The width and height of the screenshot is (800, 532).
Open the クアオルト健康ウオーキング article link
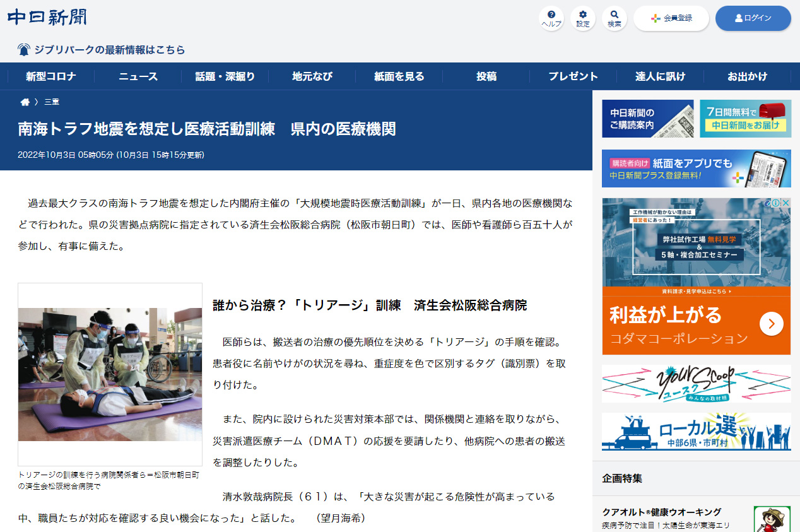click(661, 512)
